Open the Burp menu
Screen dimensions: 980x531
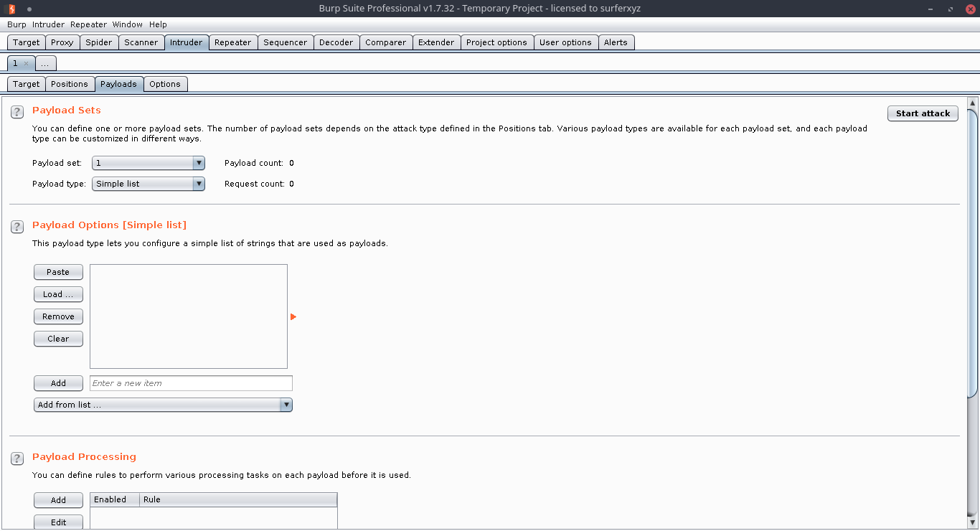pyautogui.click(x=17, y=24)
